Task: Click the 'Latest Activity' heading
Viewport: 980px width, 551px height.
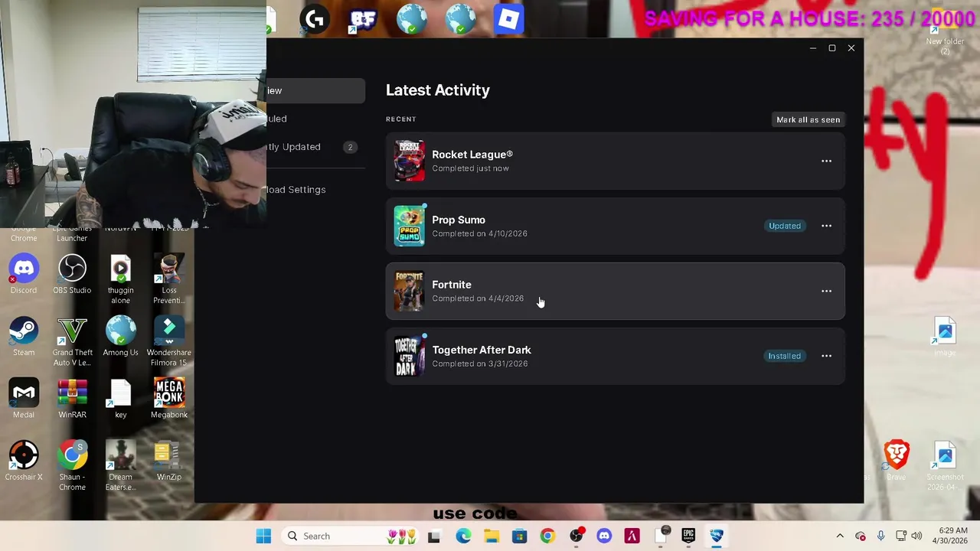Action: pos(438,90)
